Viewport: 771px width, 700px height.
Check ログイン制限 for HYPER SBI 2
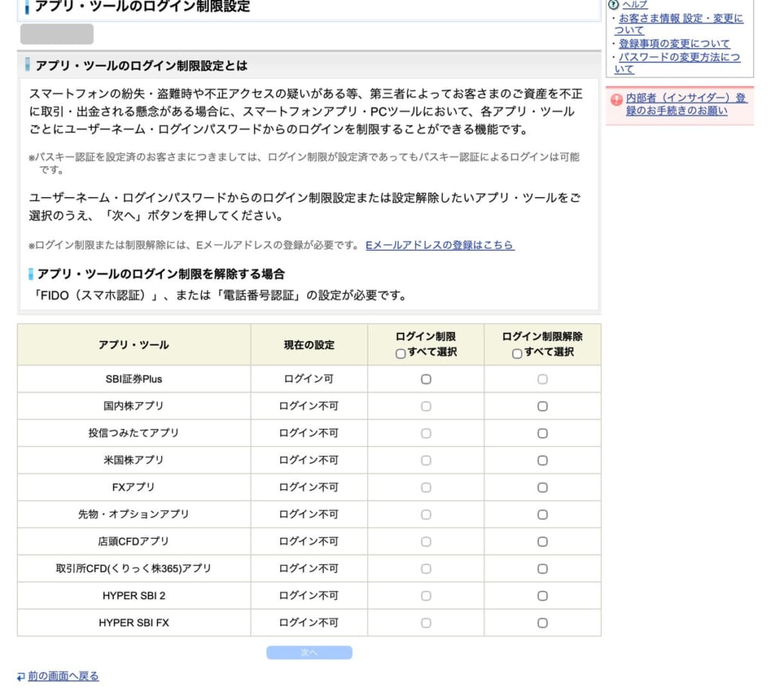[x=426, y=595]
